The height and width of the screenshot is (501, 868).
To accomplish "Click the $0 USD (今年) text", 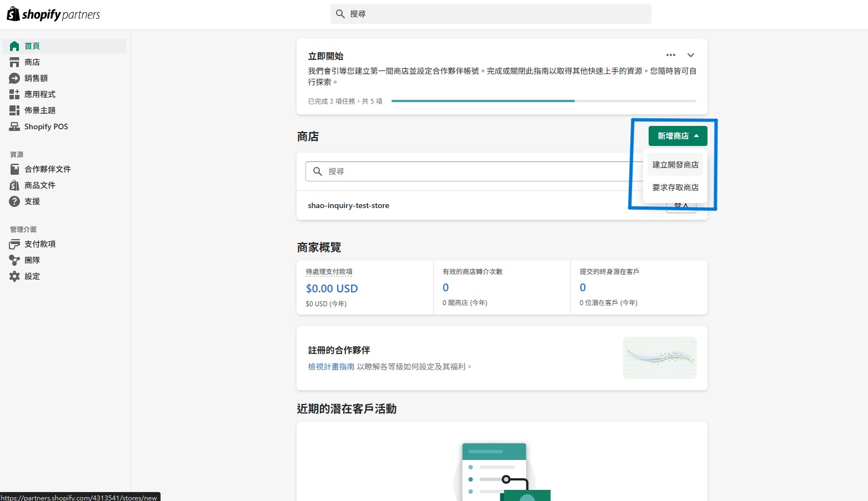I will (x=326, y=304).
